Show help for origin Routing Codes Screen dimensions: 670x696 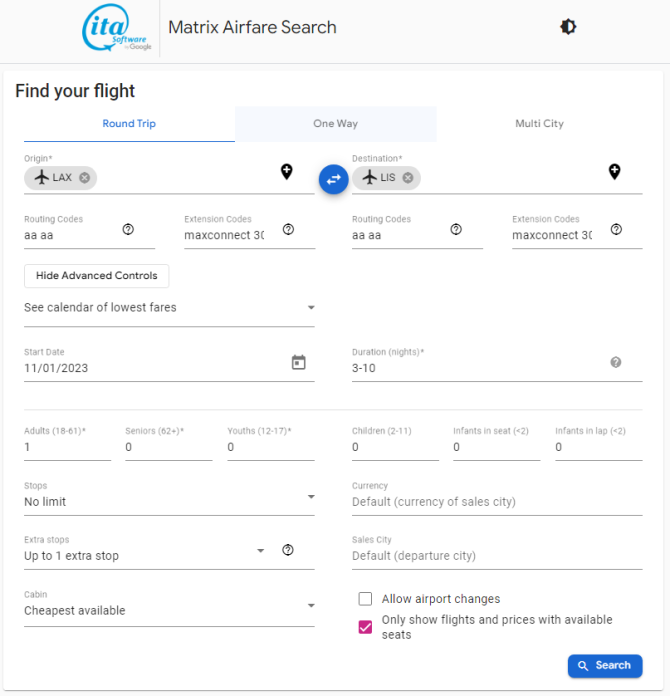(x=128, y=229)
